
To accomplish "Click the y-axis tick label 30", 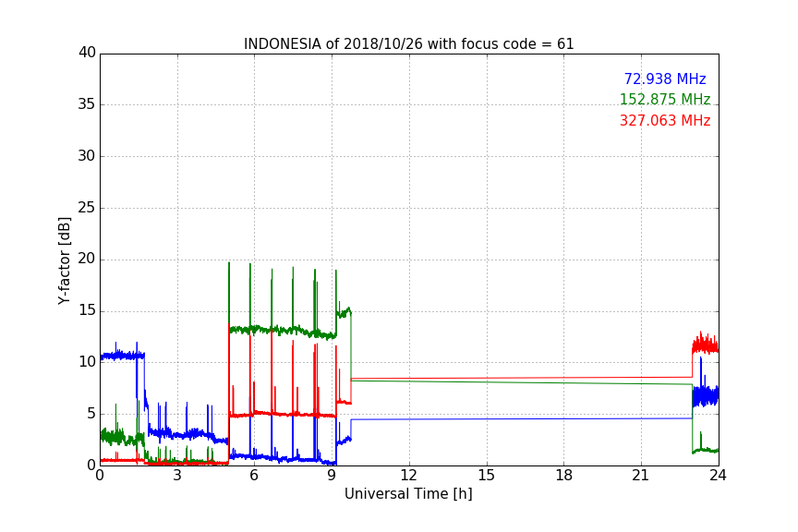I will point(87,156).
